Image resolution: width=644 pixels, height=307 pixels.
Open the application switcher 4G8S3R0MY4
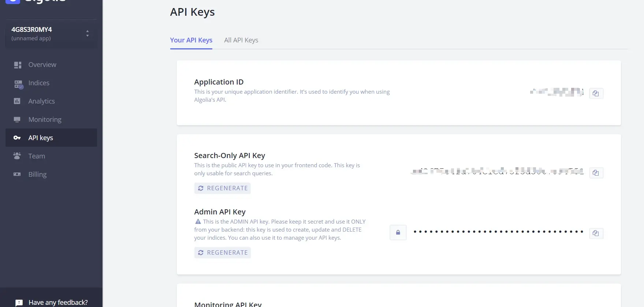coord(51,34)
